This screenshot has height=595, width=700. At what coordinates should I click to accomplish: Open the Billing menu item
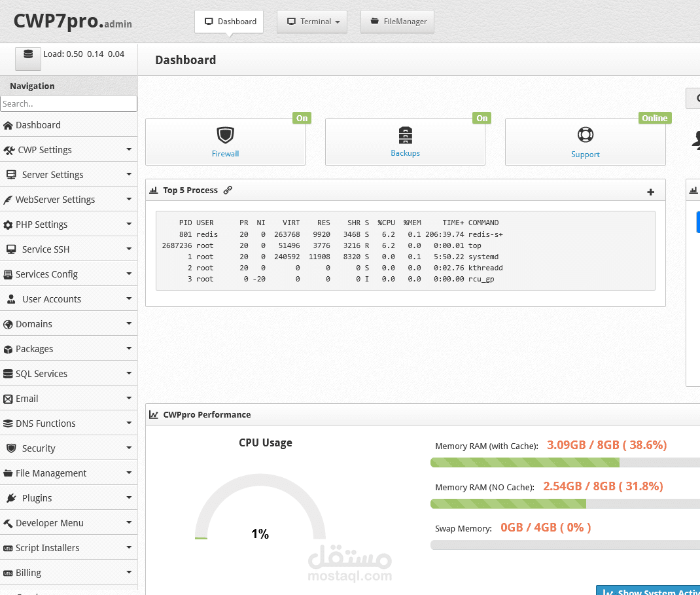click(x=69, y=573)
